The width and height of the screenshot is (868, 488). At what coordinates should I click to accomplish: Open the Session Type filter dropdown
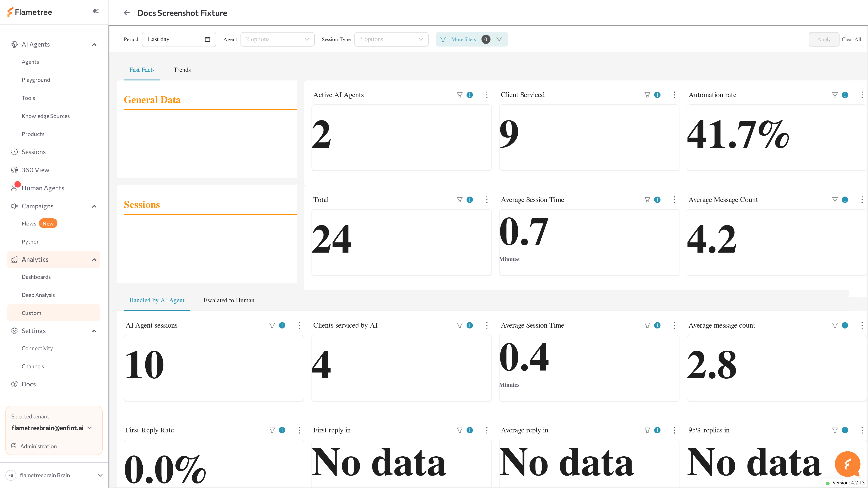pos(391,39)
